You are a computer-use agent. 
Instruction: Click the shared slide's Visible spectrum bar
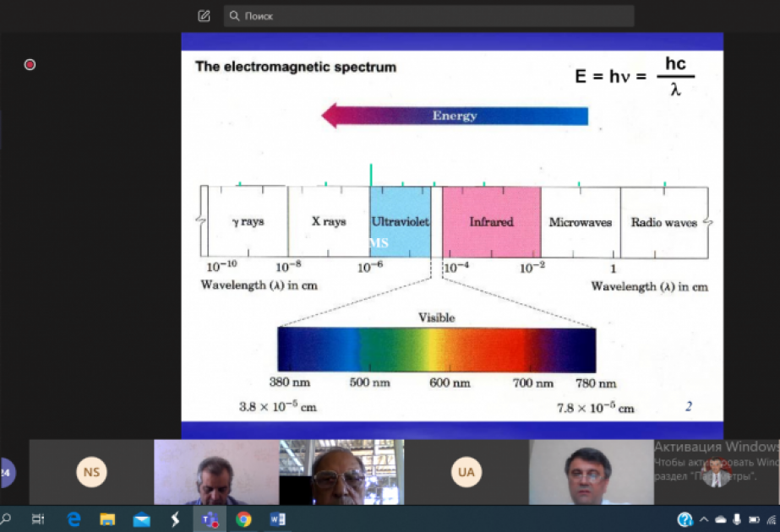point(437,350)
